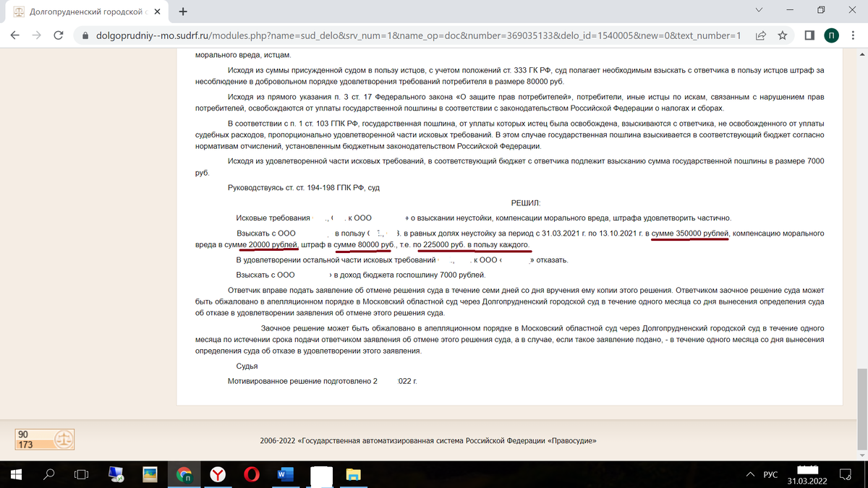Viewport: 868px width, 488px height.
Task: Click the underlined '20000 рублей' amount
Action: click(268, 246)
